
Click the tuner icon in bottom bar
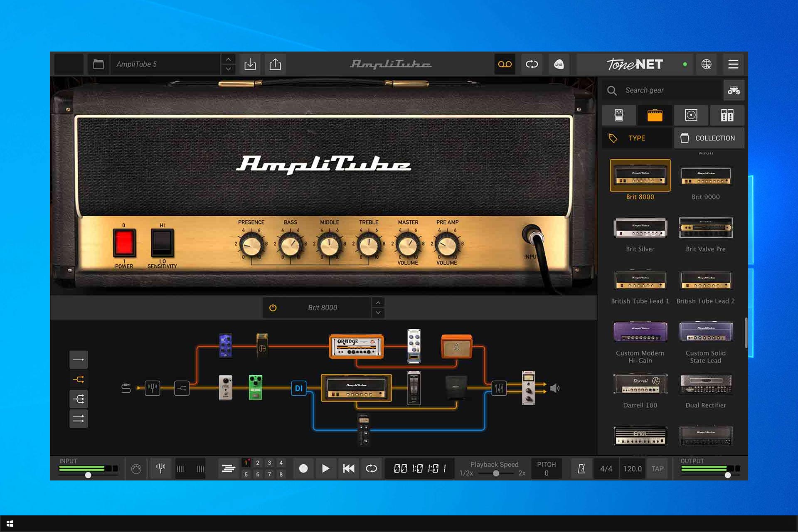coord(160,468)
